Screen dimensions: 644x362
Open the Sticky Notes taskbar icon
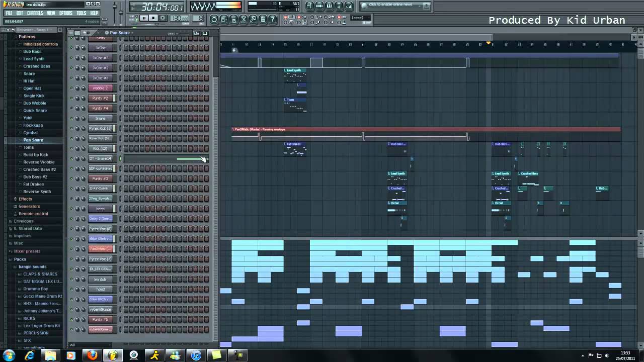point(216,355)
